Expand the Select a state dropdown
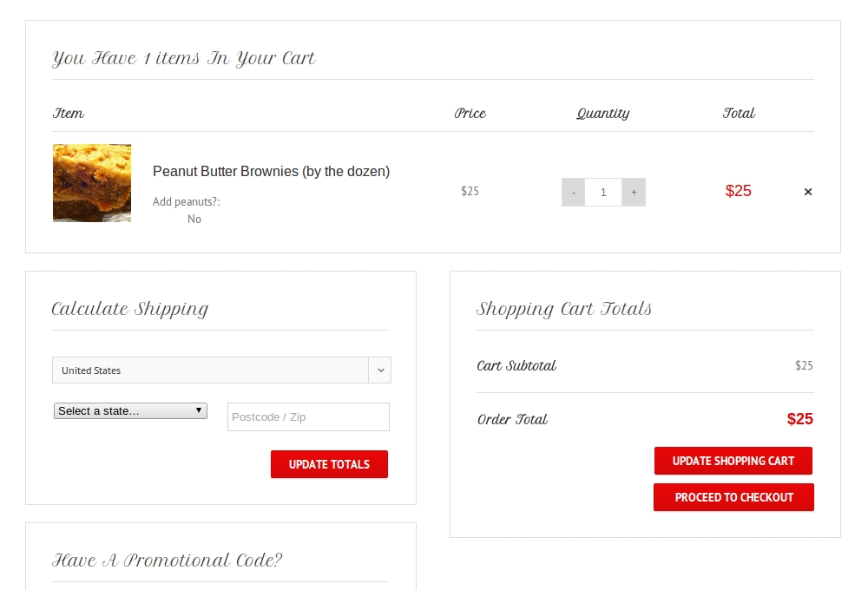The image size is (868, 590). pos(130,410)
